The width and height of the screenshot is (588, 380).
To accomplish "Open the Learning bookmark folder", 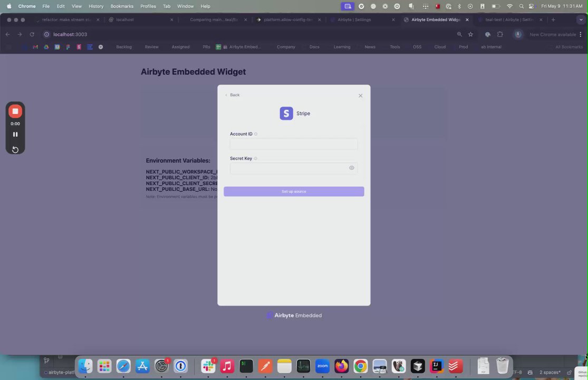I will [x=342, y=47].
